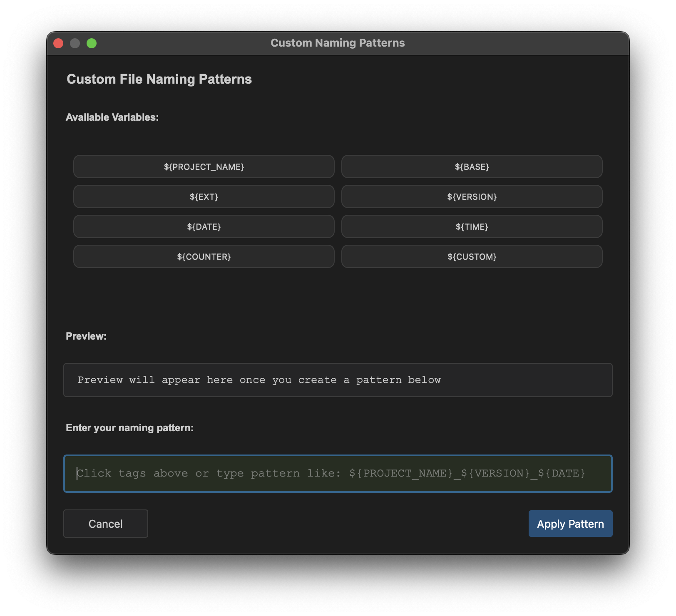Screen dimensions: 676x616
Task: Click the ${DATE} variable button
Action: pos(204,226)
